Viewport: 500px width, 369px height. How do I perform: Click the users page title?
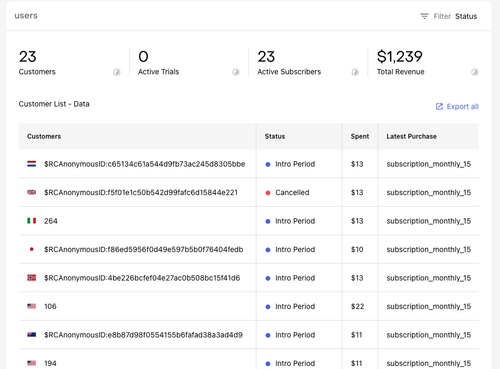coord(26,16)
